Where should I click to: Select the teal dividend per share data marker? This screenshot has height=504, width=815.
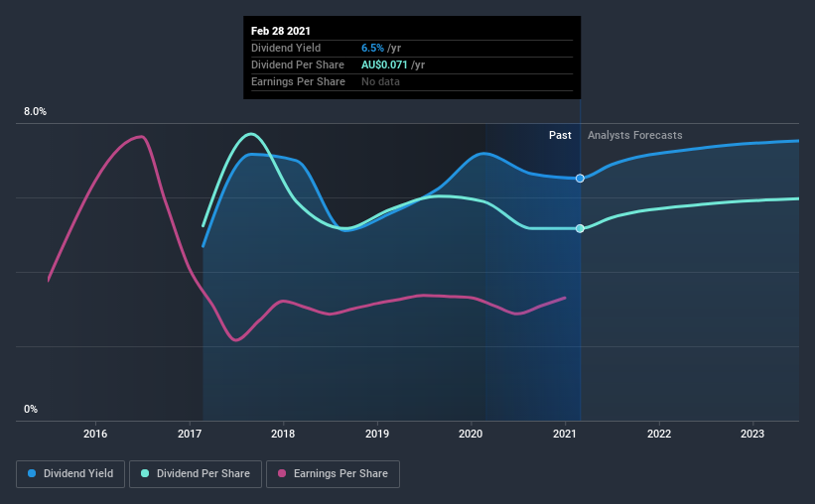[x=580, y=228]
